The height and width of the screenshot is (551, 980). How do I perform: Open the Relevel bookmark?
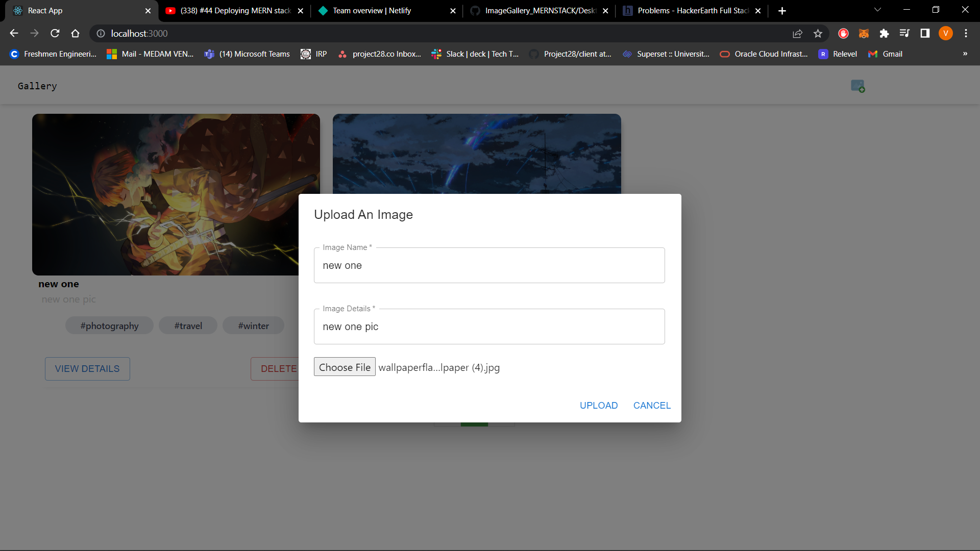tap(838, 54)
